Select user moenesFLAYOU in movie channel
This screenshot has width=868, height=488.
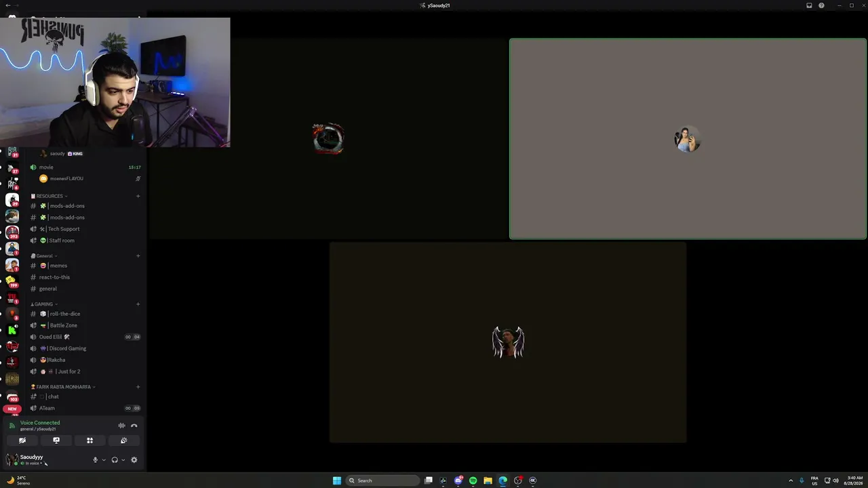coord(90,179)
